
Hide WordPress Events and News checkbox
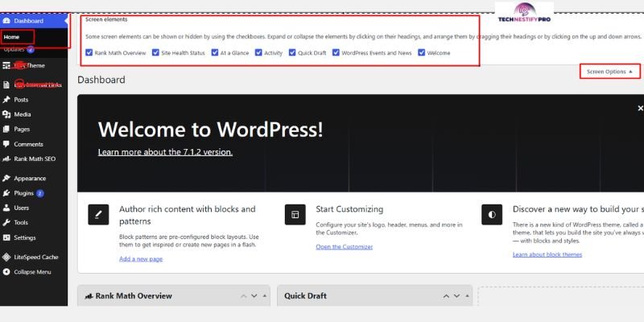[x=336, y=52]
